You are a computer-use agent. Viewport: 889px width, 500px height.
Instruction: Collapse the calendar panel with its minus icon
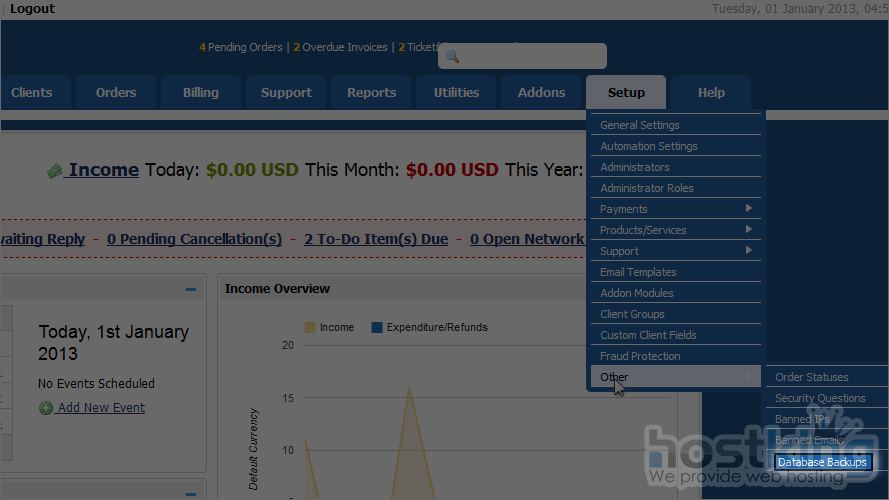(x=190, y=290)
